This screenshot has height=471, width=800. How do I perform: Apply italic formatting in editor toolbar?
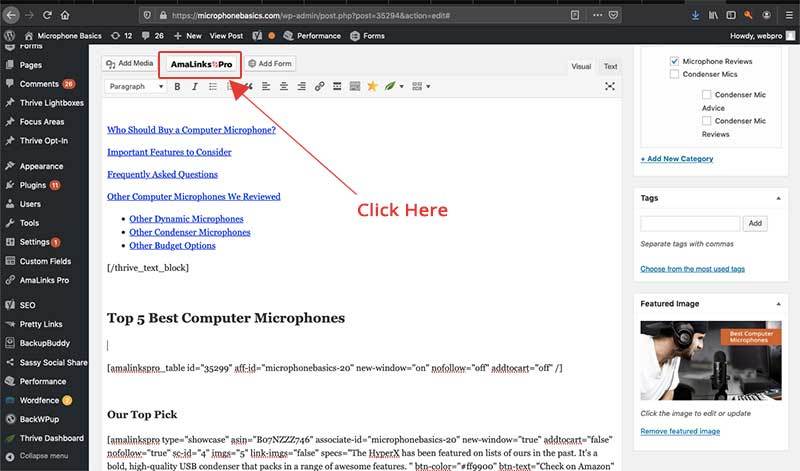coord(194,86)
